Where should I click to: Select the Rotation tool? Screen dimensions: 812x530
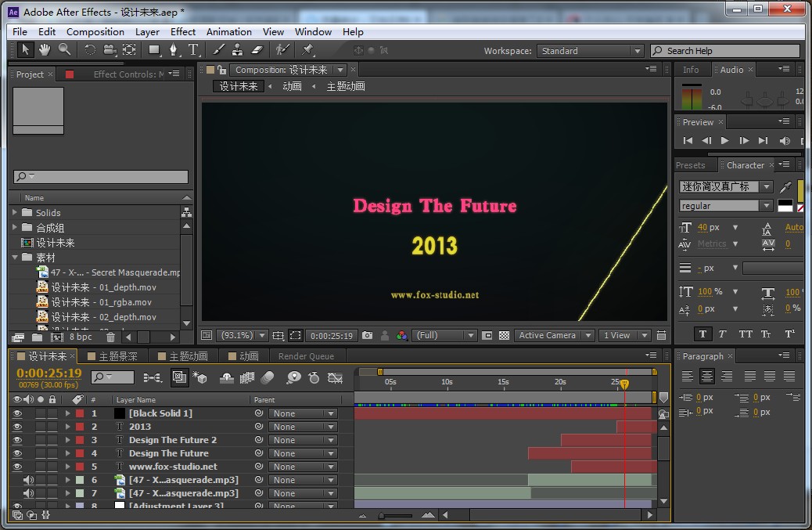[90, 50]
